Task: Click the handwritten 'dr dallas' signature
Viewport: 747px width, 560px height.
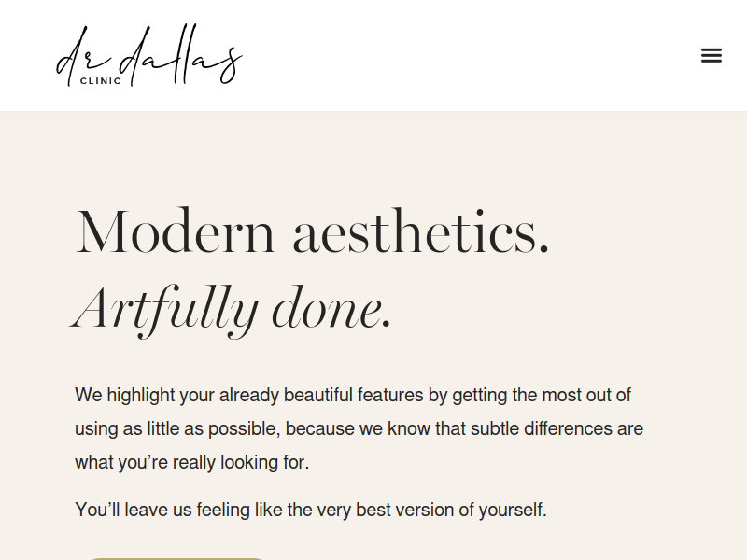Action: tap(149, 52)
